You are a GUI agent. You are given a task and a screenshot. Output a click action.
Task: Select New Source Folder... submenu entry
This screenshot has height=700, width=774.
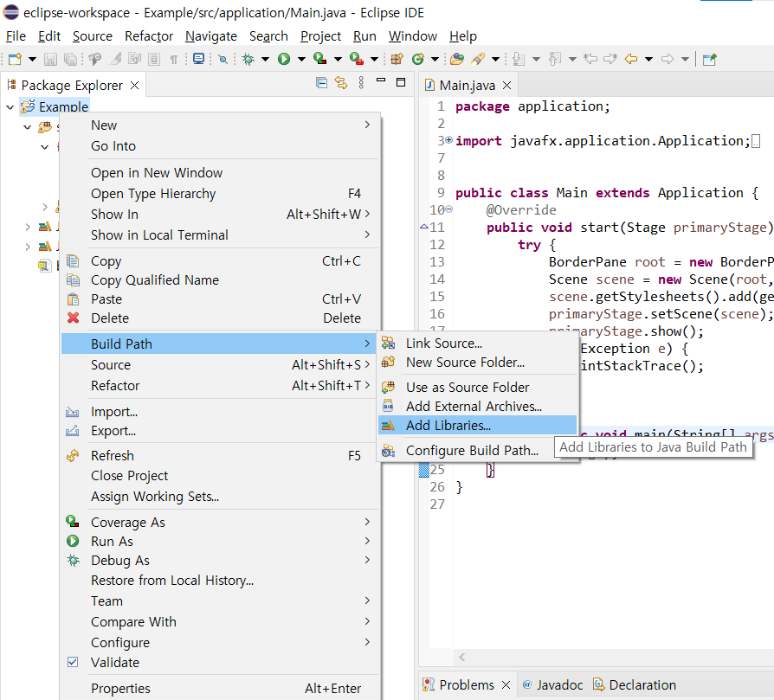click(477, 363)
